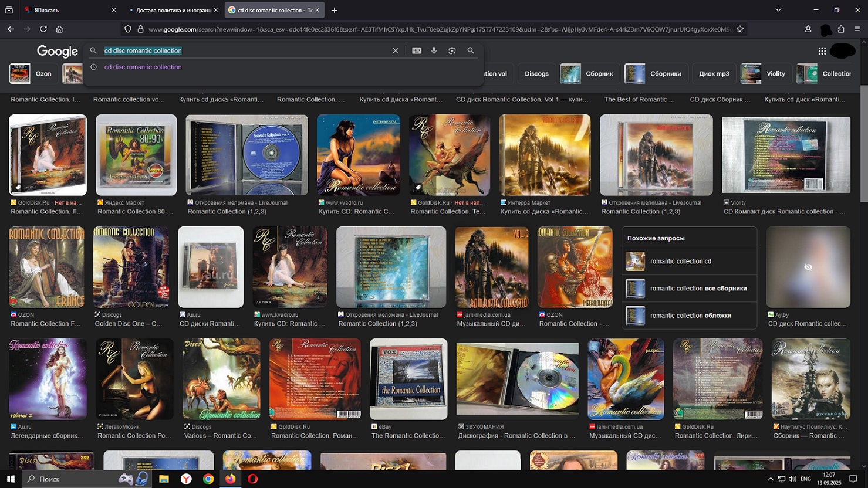The image size is (868, 488).
Task: Open the Google apps grid
Action: coord(822,51)
